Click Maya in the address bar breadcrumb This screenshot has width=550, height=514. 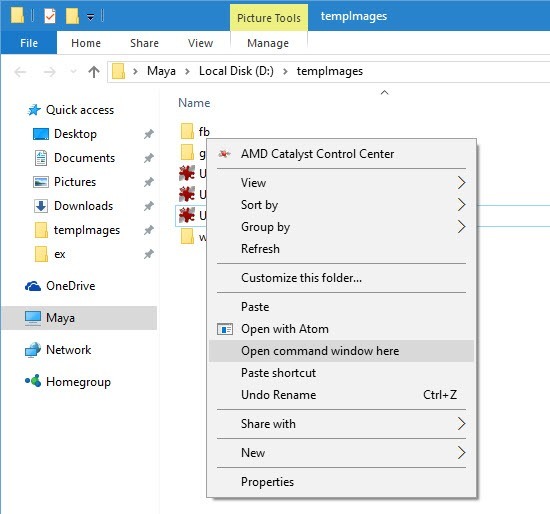[x=161, y=71]
